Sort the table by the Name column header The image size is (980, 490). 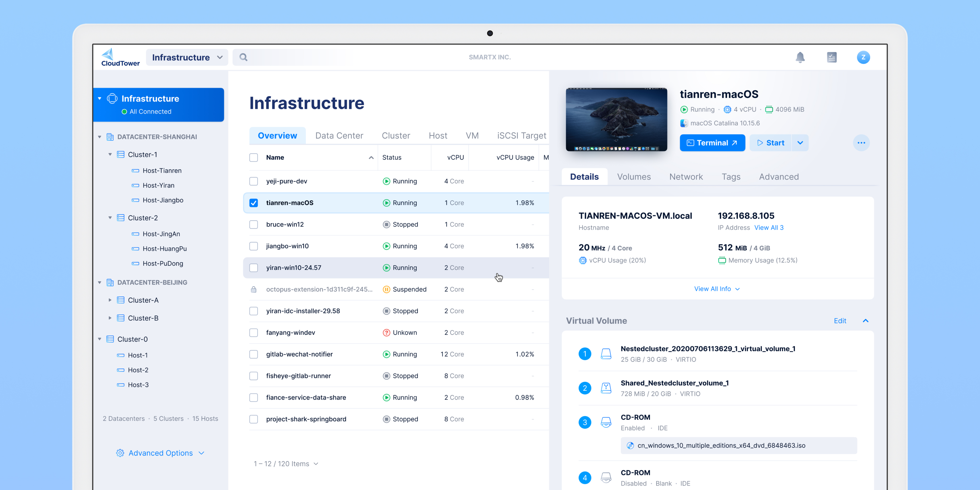(275, 157)
